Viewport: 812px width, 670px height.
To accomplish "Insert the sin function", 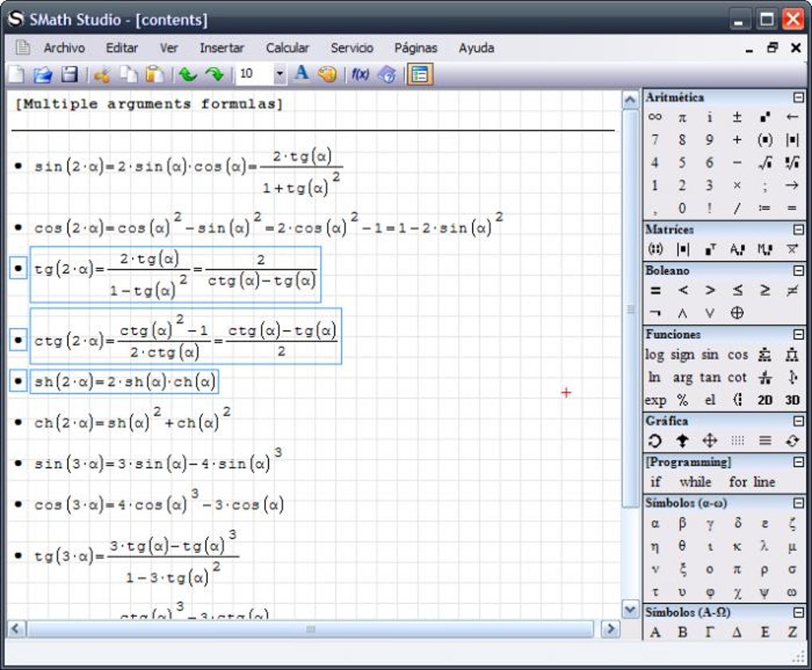I will tap(709, 355).
